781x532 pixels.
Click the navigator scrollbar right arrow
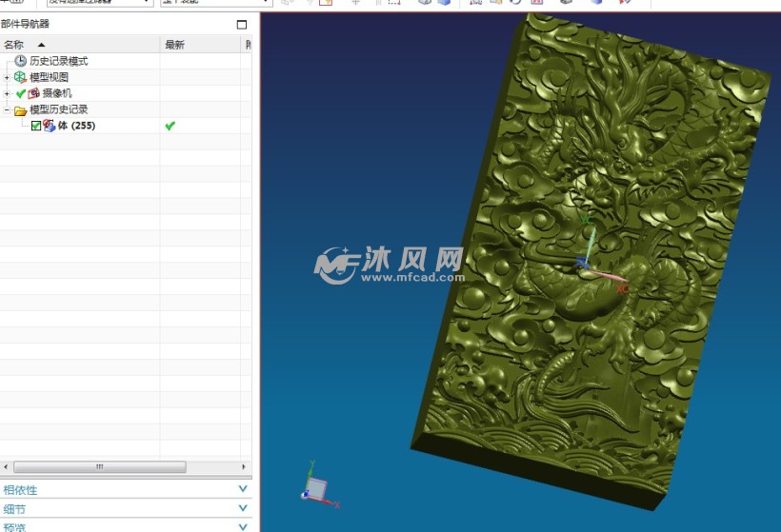point(244,466)
